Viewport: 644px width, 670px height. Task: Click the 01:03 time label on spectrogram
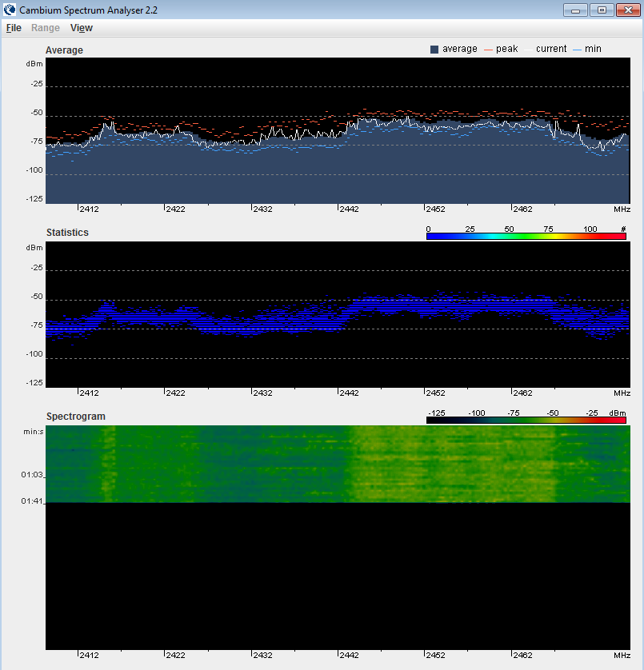click(x=32, y=475)
